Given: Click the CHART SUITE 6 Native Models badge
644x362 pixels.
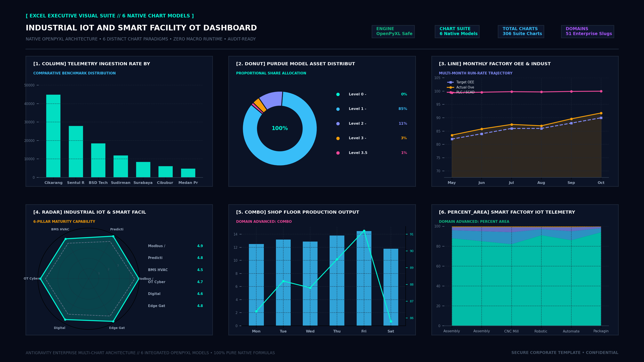Looking at the screenshot, I should [x=457, y=32].
